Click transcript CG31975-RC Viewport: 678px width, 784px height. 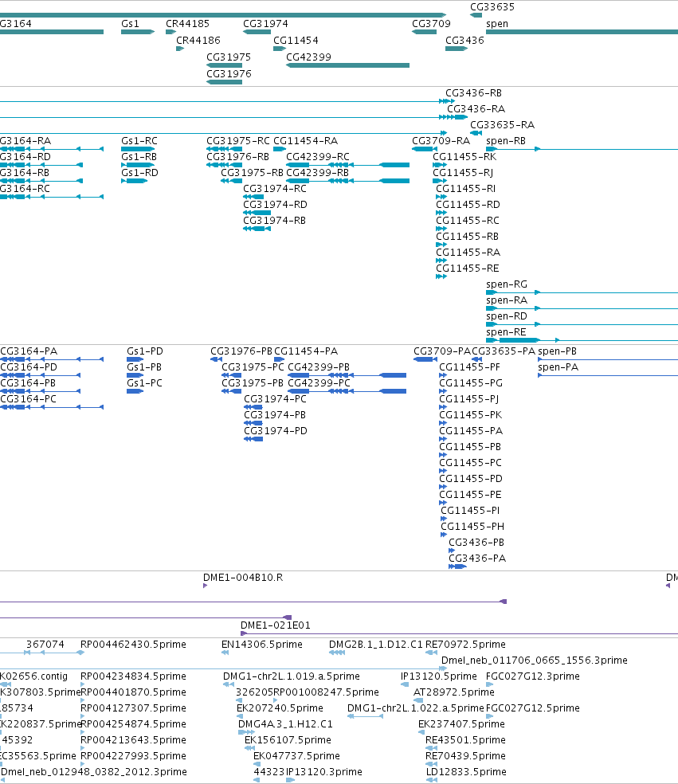click(238, 141)
